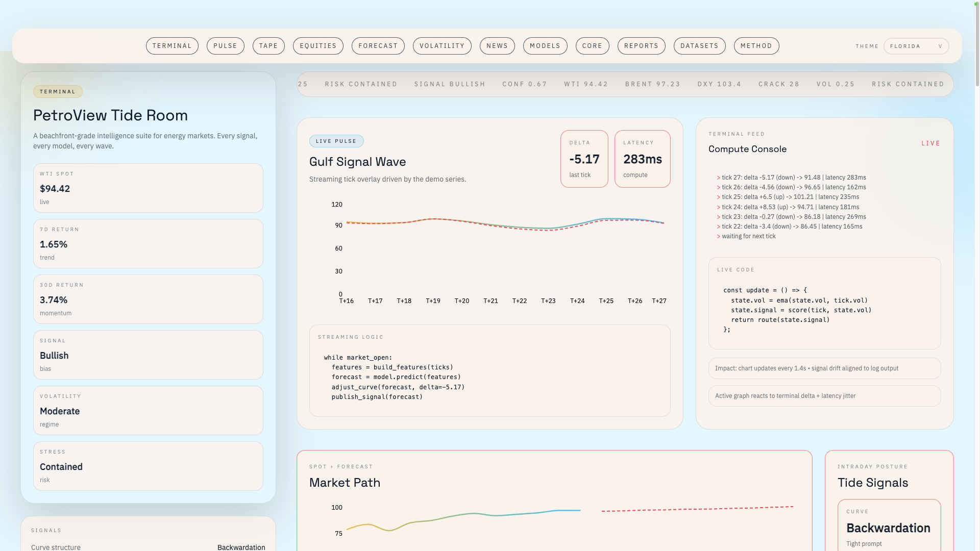Click the Latency 283ms compute tile
980x551 pixels.
[643, 159]
